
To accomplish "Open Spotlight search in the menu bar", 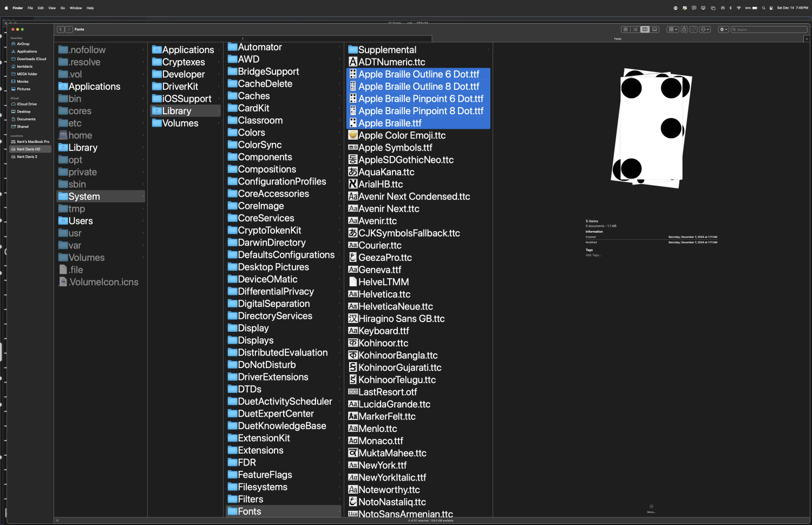I will 763,8.
